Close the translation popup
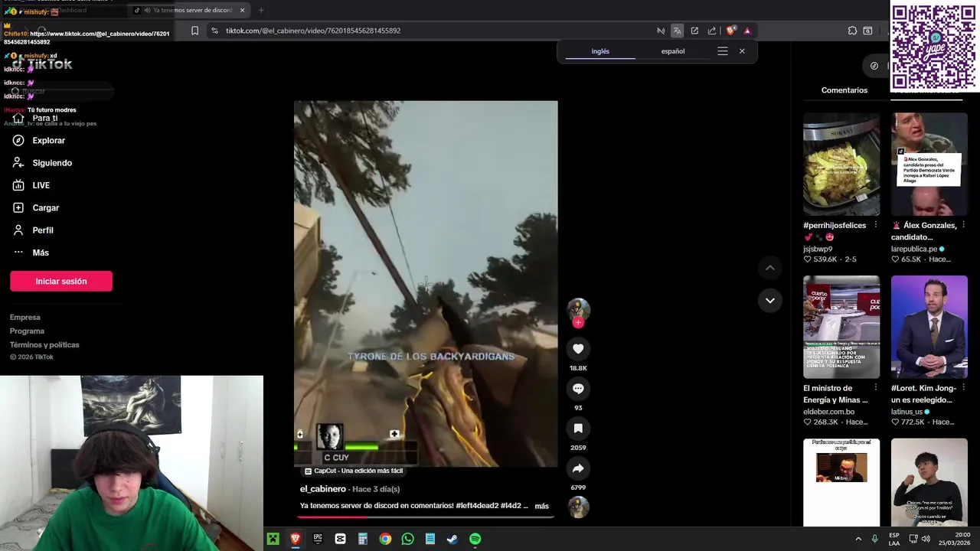 click(742, 51)
